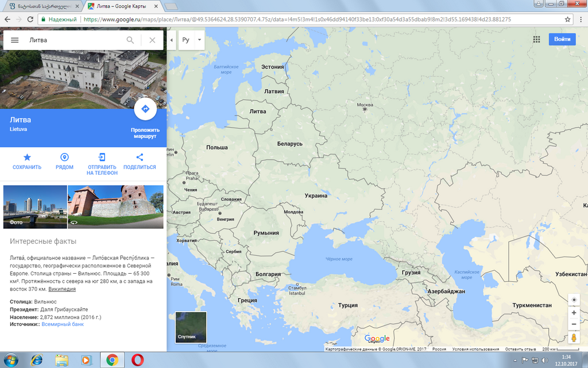The width and height of the screenshot is (588, 368).
Task: Click the Турция label on map
Action: (x=347, y=305)
